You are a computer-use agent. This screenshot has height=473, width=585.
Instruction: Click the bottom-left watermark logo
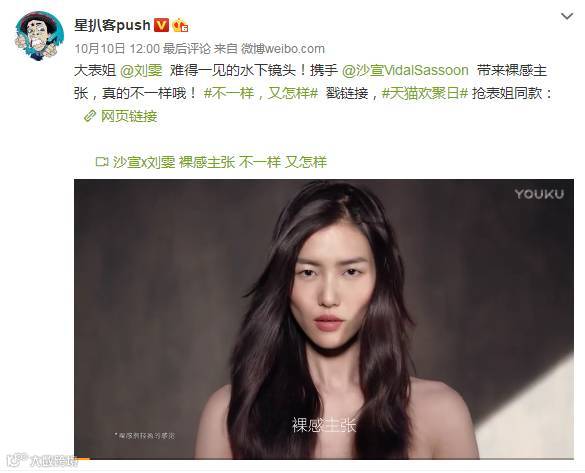tap(42, 461)
